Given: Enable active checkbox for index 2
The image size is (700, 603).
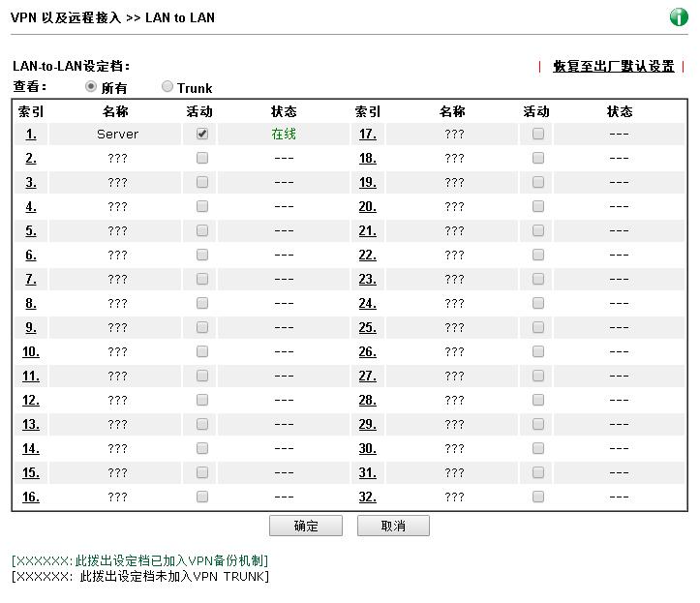Looking at the screenshot, I should click(x=202, y=158).
